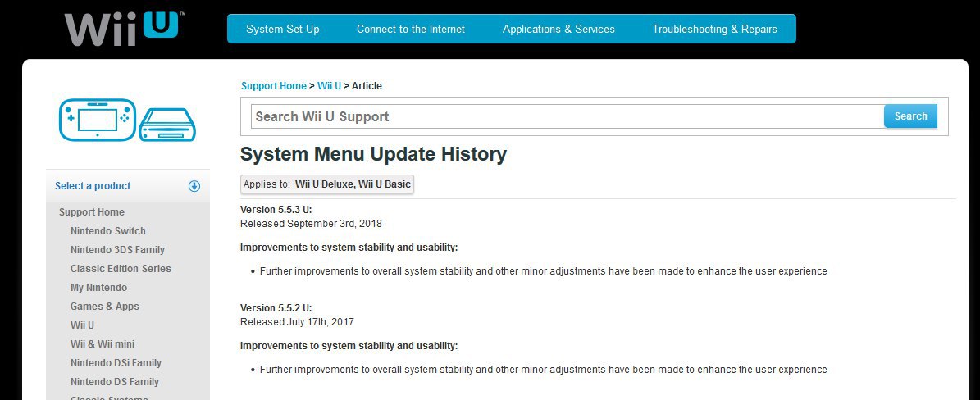Click the Released July 17th, 2017 text
This screenshot has height=400, width=980.
click(298, 322)
